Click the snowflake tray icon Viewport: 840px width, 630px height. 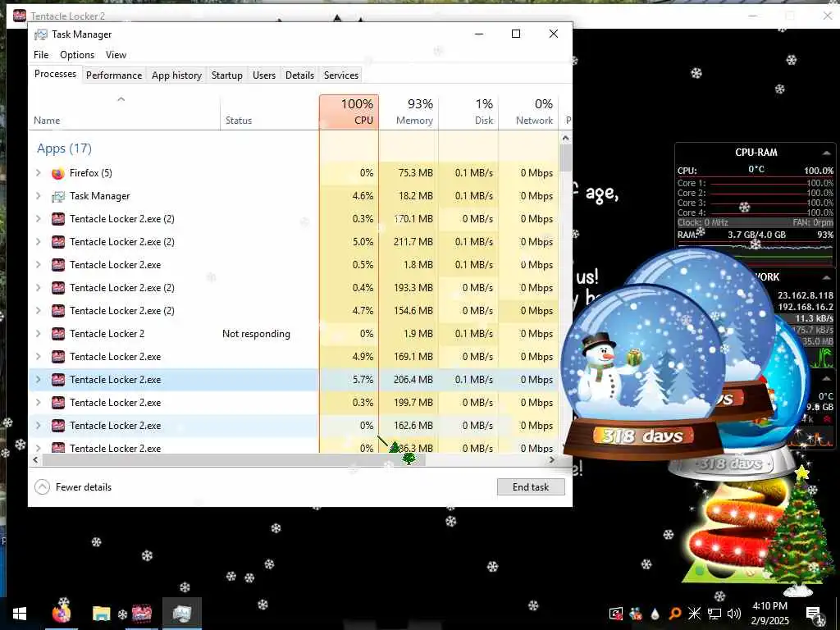click(x=694, y=614)
